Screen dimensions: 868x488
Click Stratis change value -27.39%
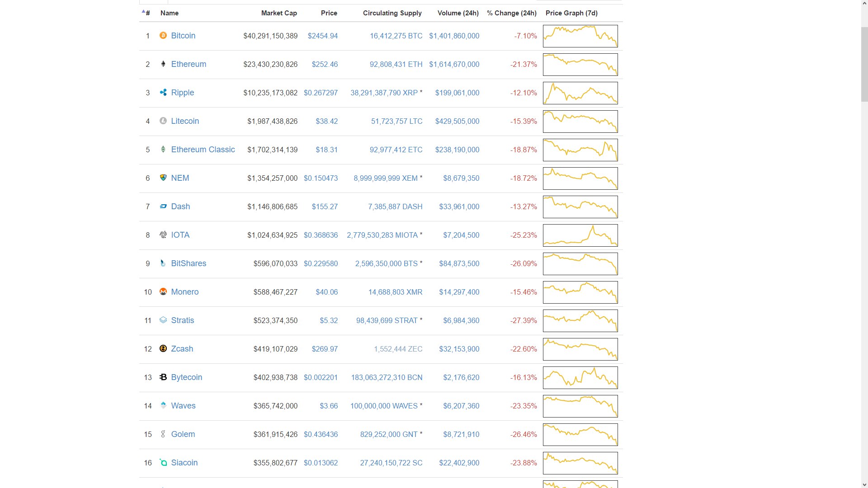[x=524, y=320]
